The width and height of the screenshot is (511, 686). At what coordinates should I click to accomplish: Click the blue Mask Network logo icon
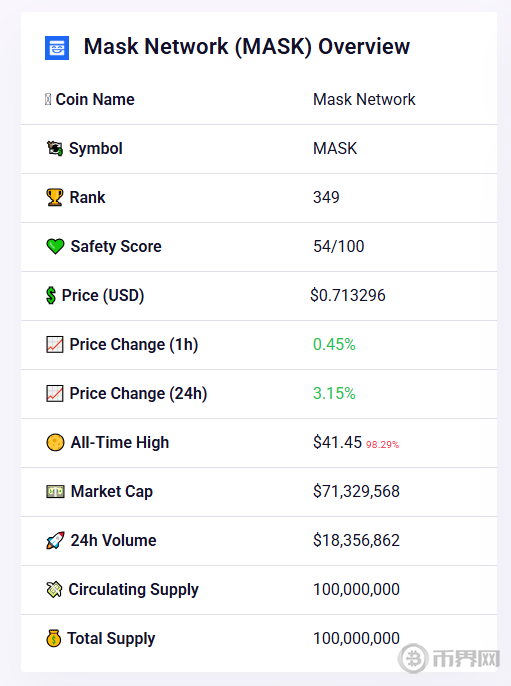point(57,48)
